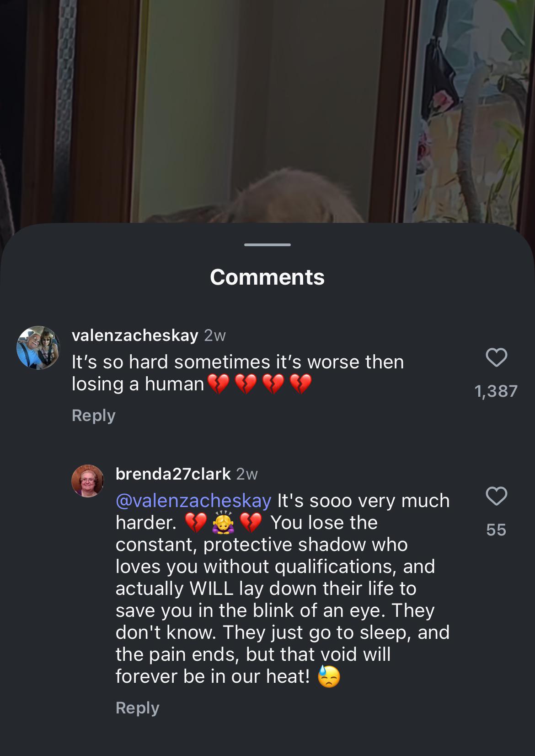
Task: Open valenzacheskay's profile picture
Action: click(38, 348)
